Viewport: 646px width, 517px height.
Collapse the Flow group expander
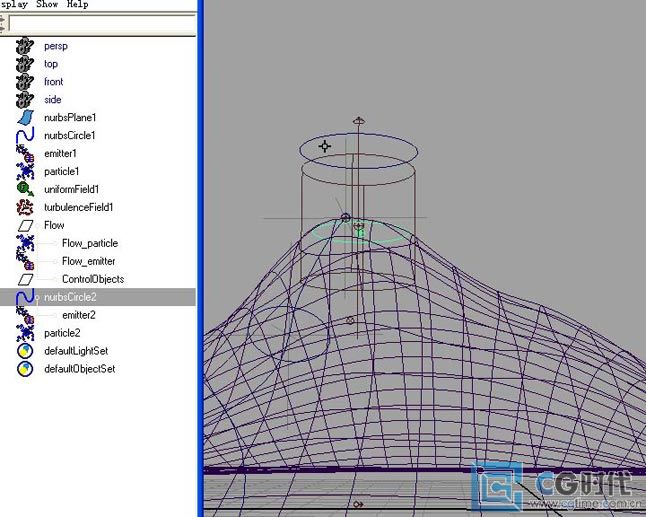tap(38, 226)
